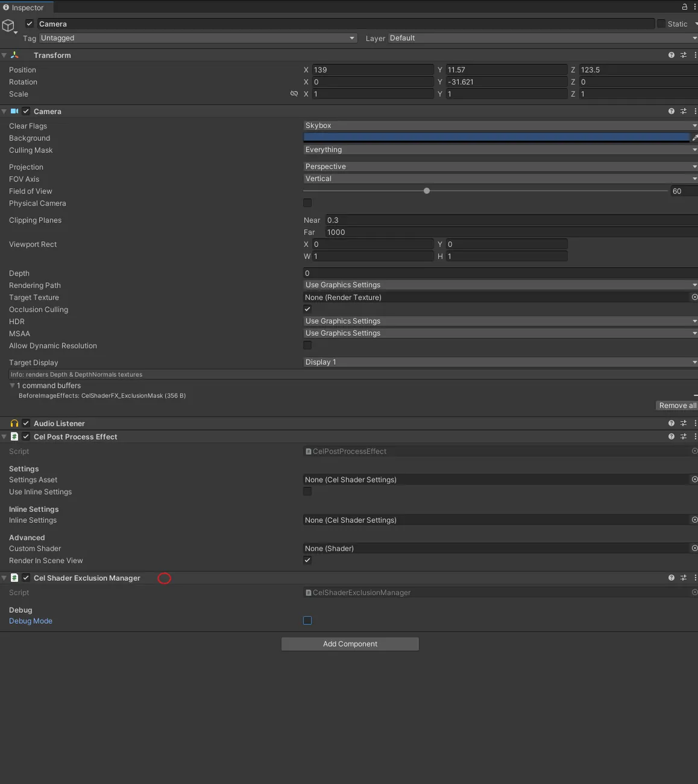Click the Inspector lock icon
The width and height of the screenshot is (698, 784).
pyautogui.click(x=685, y=7)
